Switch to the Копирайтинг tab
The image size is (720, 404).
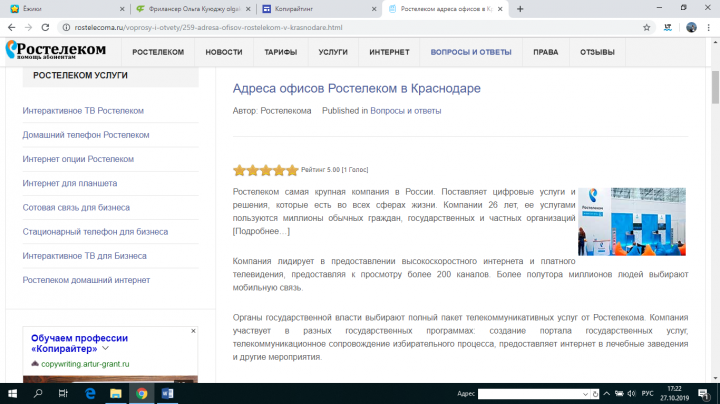point(319,9)
